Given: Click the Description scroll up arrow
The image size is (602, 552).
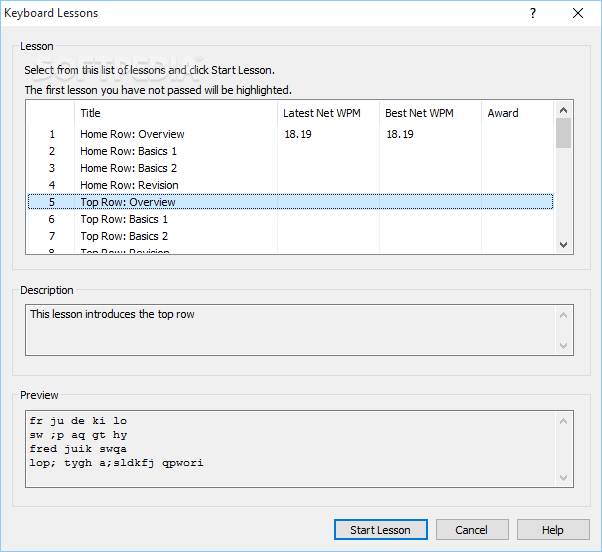Looking at the screenshot, I should [x=563, y=315].
